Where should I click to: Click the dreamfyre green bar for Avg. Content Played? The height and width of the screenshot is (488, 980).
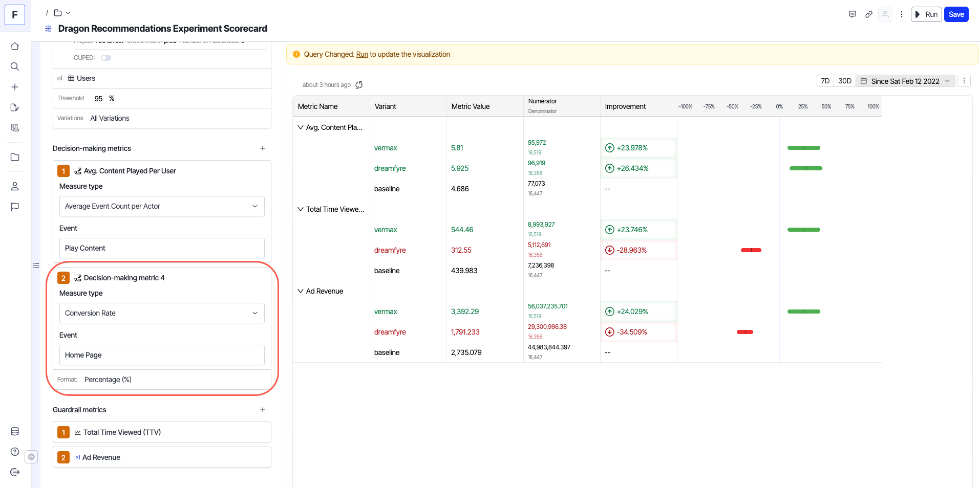point(806,168)
